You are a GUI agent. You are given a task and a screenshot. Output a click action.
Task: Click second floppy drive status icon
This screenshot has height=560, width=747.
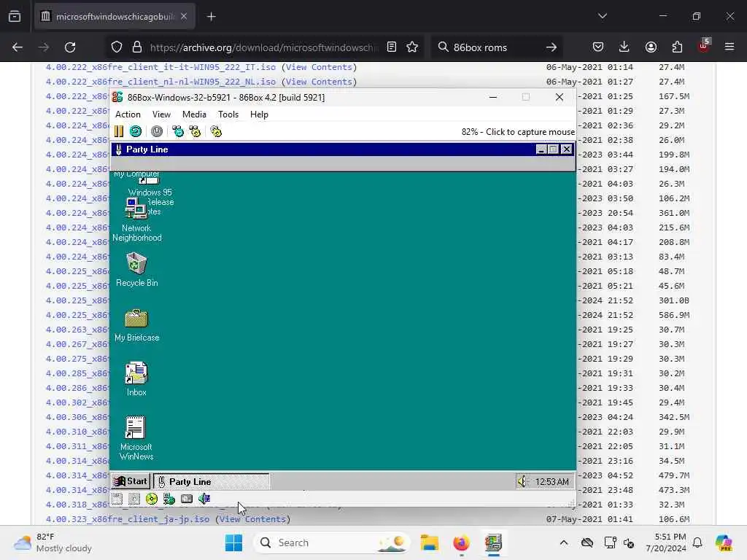[x=134, y=499]
